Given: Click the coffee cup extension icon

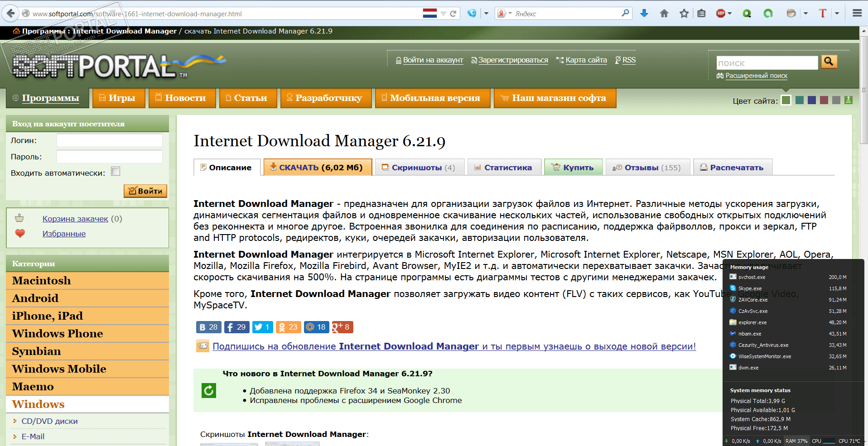Looking at the screenshot, I should click(791, 13).
